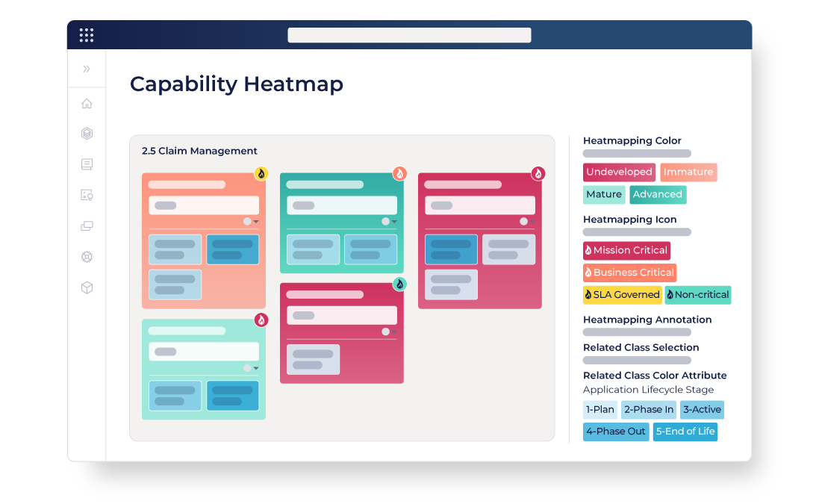Open the overlapping windows sidebar icon

[87, 226]
